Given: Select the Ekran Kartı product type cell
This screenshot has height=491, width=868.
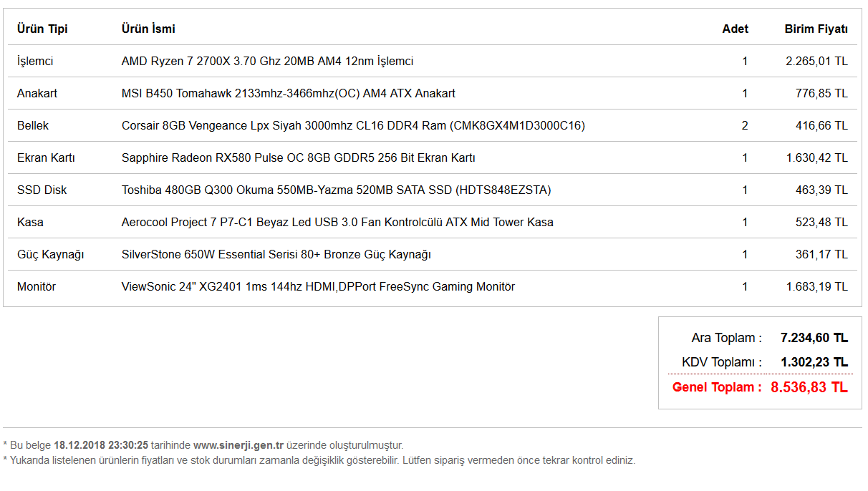Looking at the screenshot, I should click(x=46, y=158).
